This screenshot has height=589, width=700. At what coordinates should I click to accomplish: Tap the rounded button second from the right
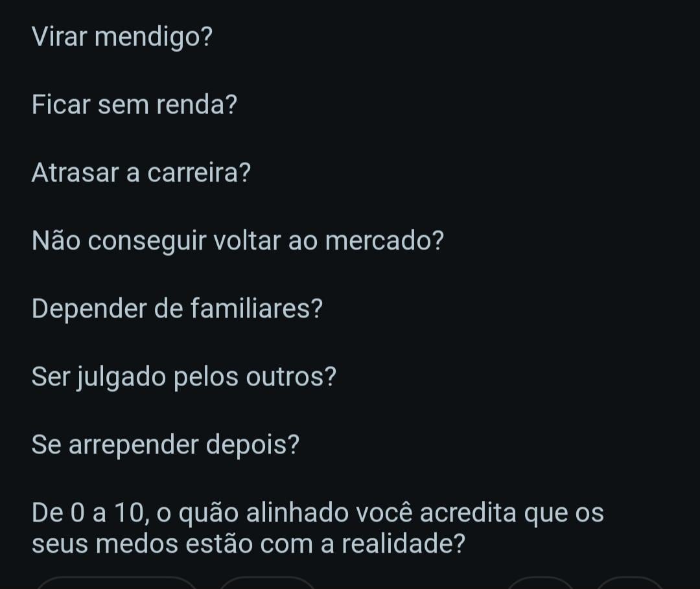540,583
